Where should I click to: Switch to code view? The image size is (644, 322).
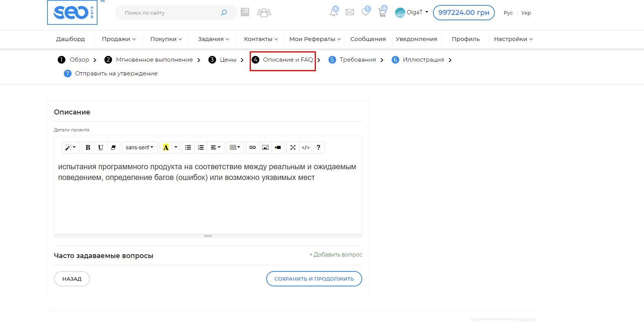[x=306, y=147]
